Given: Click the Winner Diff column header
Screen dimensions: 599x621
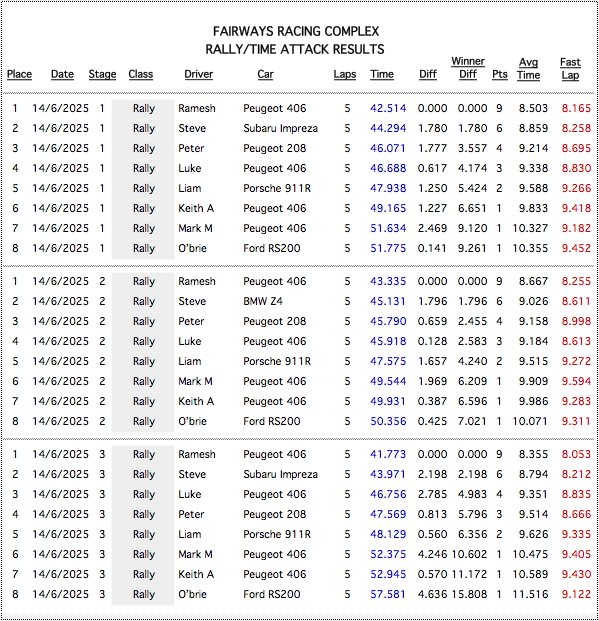Looking at the screenshot, I should tap(468, 68).
